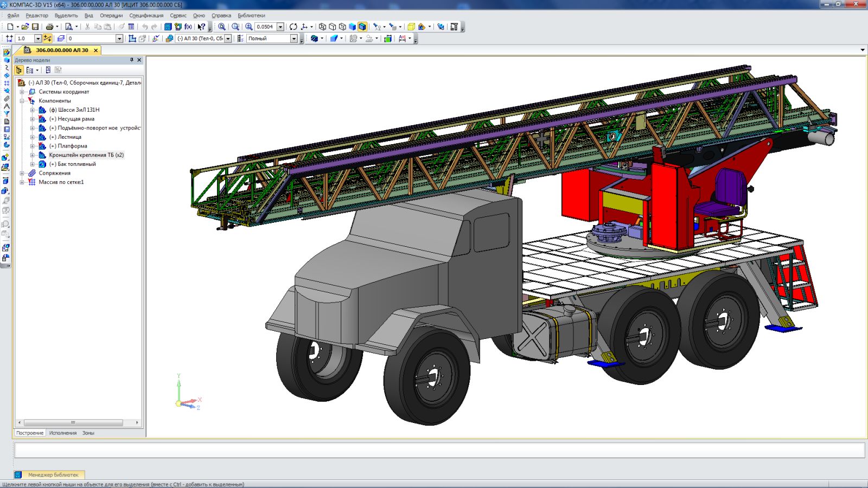The image size is (868, 488).
Task: Toggle shaded with edges display mode
Action: point(362,27)
